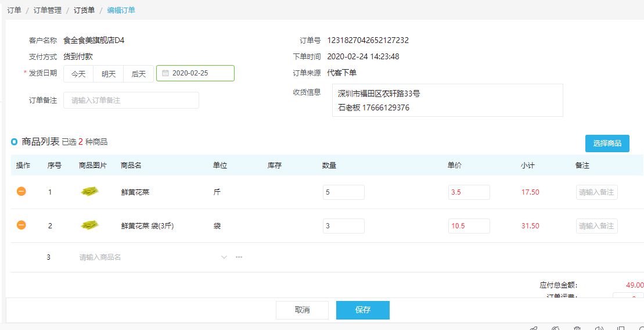
Task: Click the 收货信息 address box
Action: 447,101
